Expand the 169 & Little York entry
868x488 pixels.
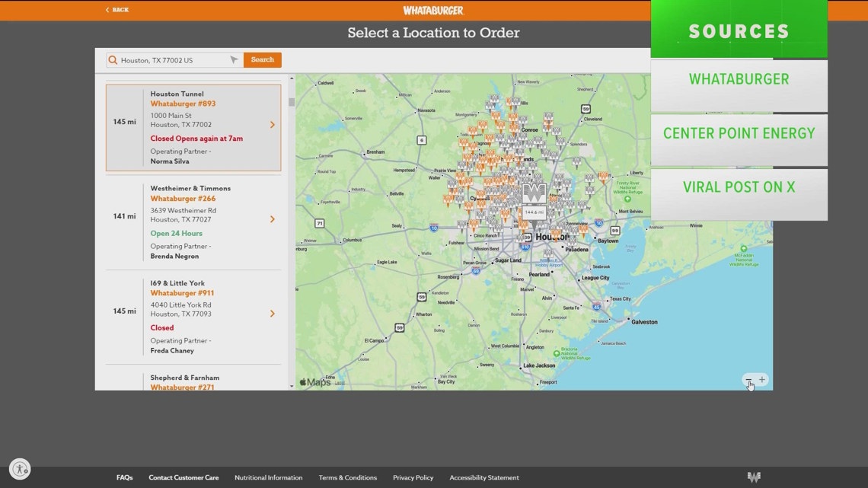pos(273,313)
